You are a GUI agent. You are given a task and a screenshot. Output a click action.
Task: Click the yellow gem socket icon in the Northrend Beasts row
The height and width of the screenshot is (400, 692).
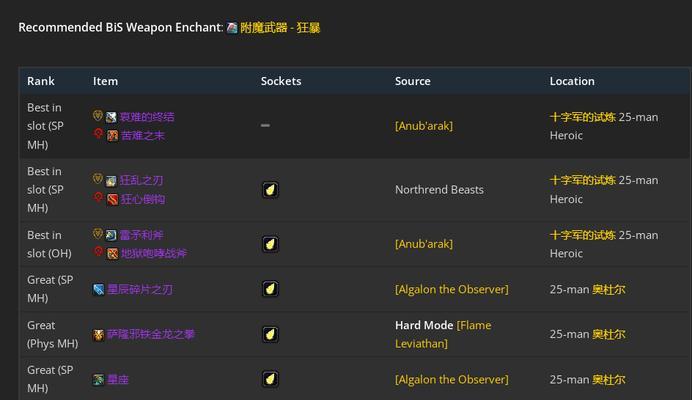tap(270, 190)
